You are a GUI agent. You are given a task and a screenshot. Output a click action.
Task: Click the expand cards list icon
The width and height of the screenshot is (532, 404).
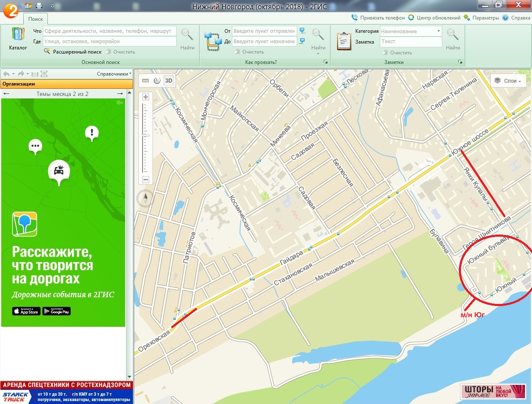(44, 74)
